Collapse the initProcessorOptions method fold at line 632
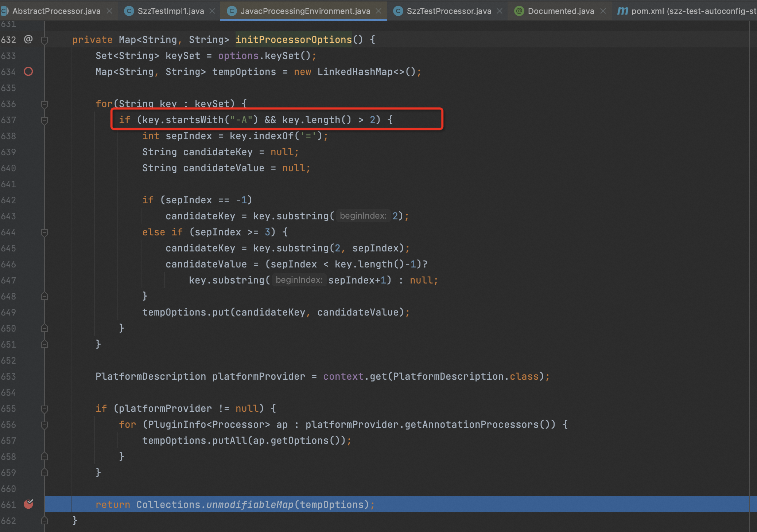 [44, 40]
